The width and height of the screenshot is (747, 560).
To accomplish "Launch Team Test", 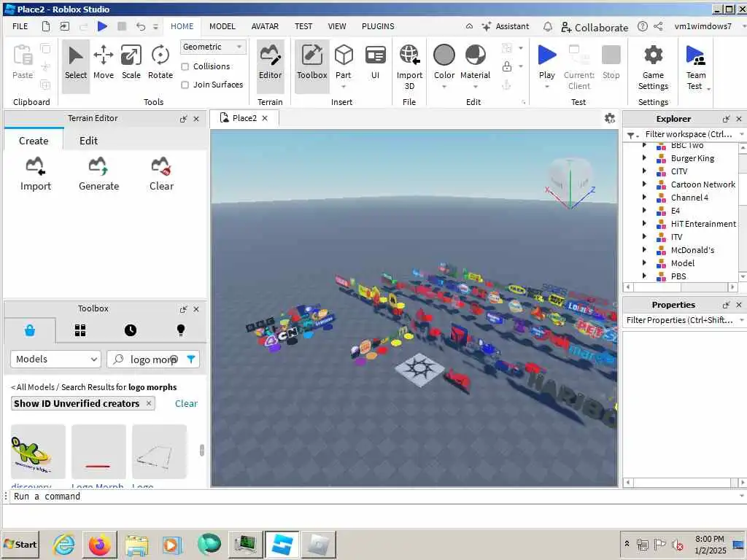I will (x=695, y=67).
